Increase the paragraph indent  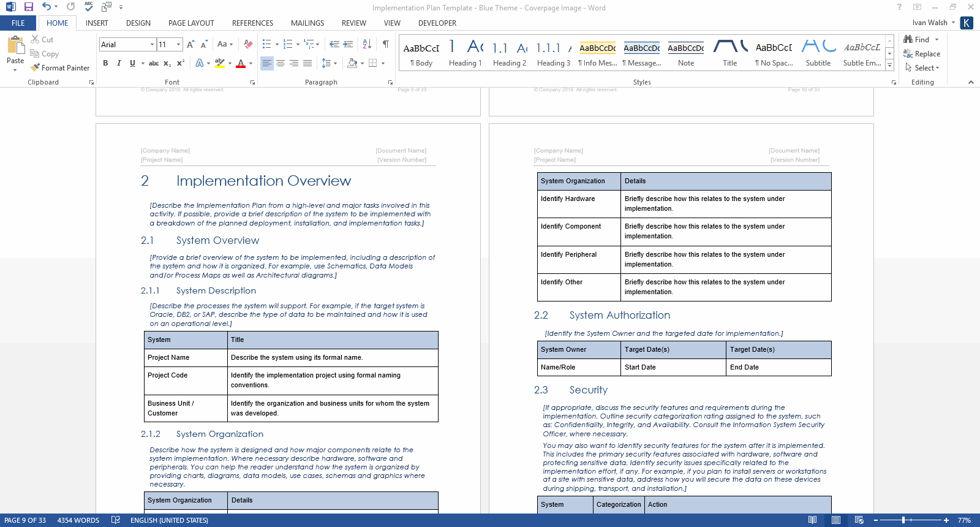point(348,45)
